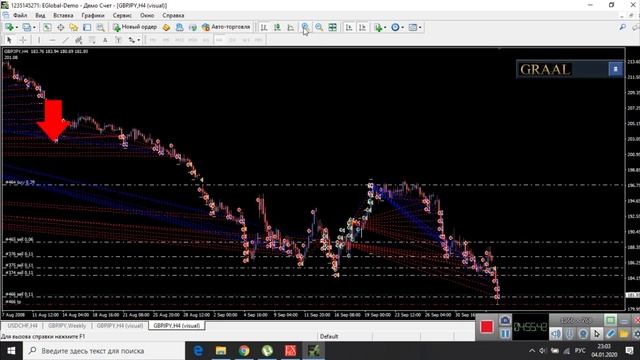Switch chart to bar chart mode
Viewport: 640px width, 360px height.
(x=264, y=27)
